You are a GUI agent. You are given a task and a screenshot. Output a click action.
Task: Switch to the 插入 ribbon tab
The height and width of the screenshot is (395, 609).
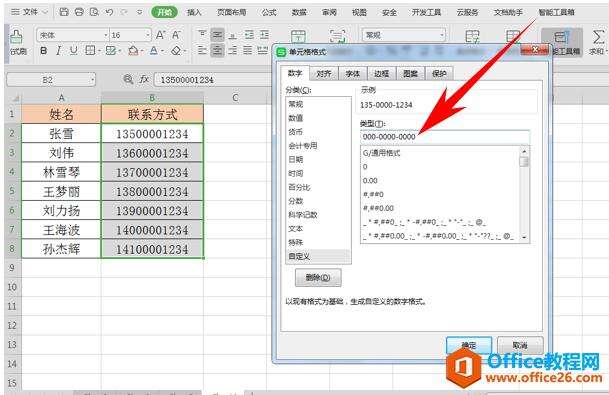[x=194, y=12]
